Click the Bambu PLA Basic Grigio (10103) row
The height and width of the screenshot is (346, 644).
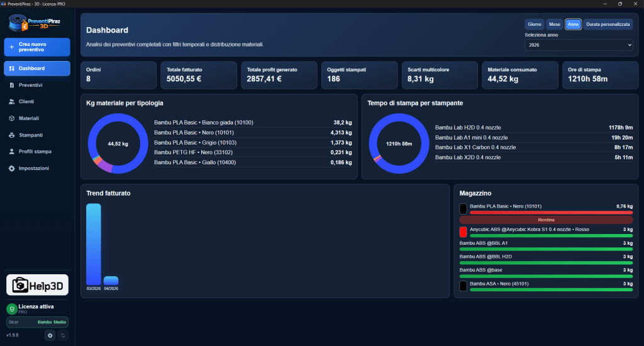point(253,143)
